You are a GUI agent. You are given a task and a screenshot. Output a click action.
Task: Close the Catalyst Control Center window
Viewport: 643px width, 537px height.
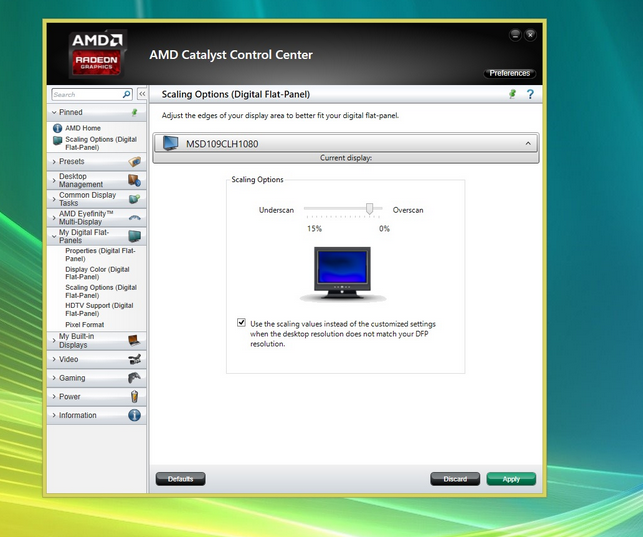click(530, 35)
